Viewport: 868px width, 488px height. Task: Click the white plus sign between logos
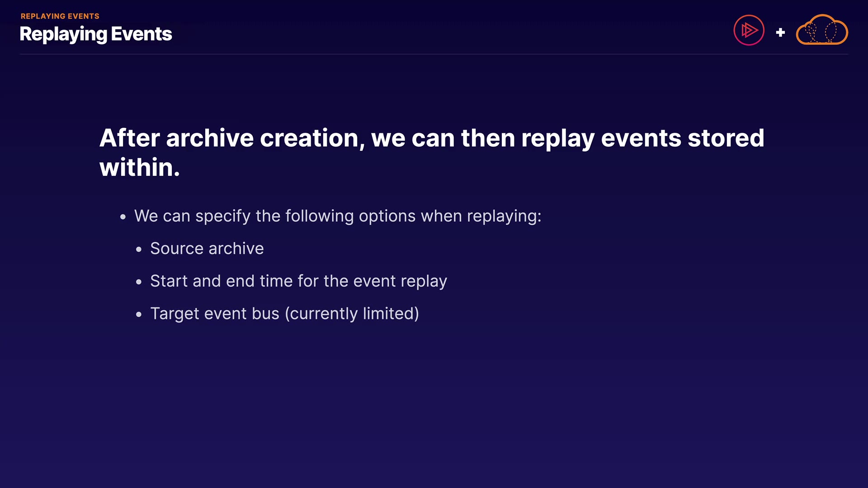point(780,33)
